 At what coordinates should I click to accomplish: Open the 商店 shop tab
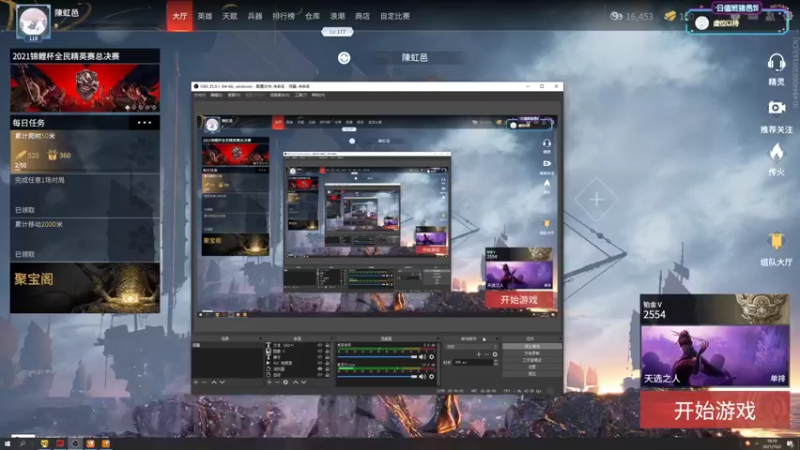362,16
